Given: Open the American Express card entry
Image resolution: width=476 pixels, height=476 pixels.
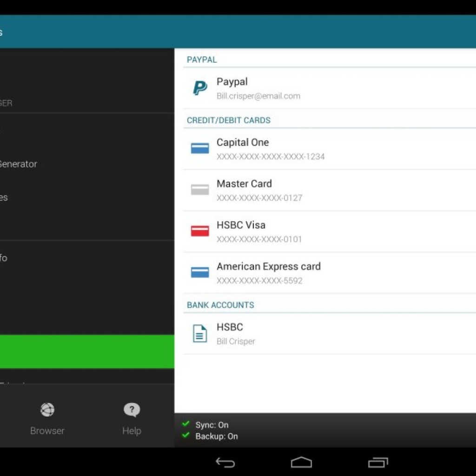Looking at the screenshot, I should click(330, 272).
